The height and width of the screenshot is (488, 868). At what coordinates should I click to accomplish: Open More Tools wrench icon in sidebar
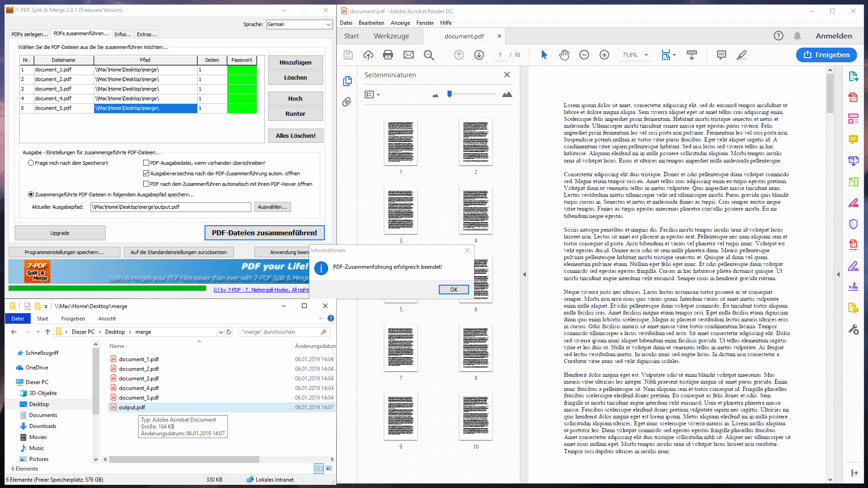pyautogui.click(x=853, y=329)
